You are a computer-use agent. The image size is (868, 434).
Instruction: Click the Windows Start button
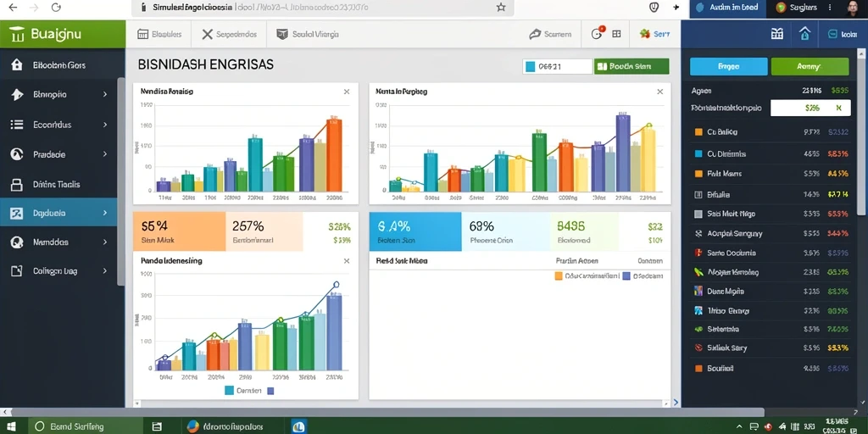click(x=12, y=427)
